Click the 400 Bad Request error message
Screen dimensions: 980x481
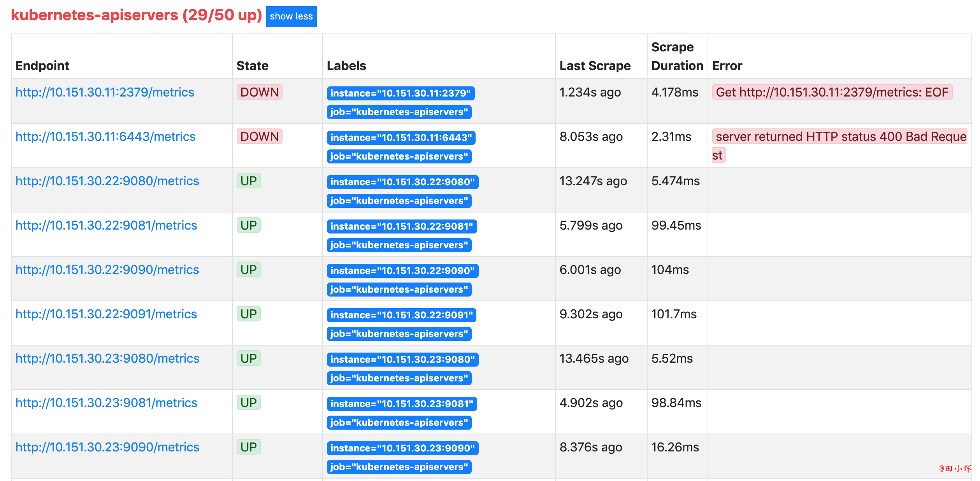tap(839, 146)
